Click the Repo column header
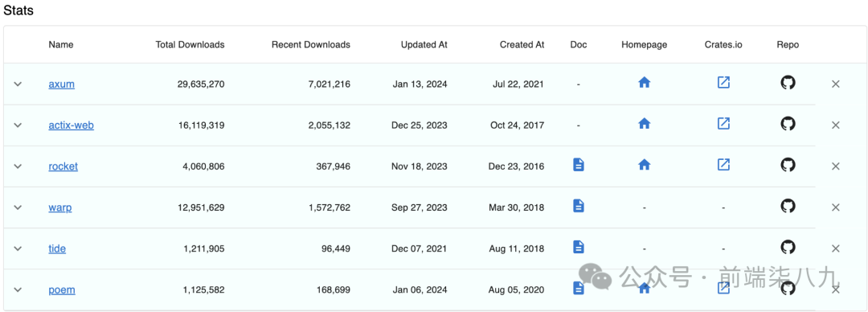Screen dimensions: 868x312 [x=788, y=44]
